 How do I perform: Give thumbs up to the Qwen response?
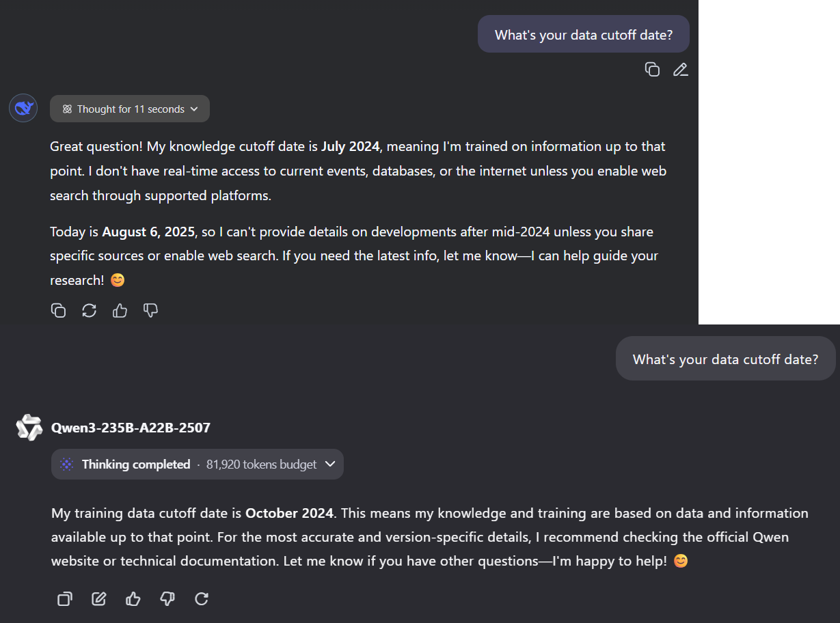pos(133,599)
